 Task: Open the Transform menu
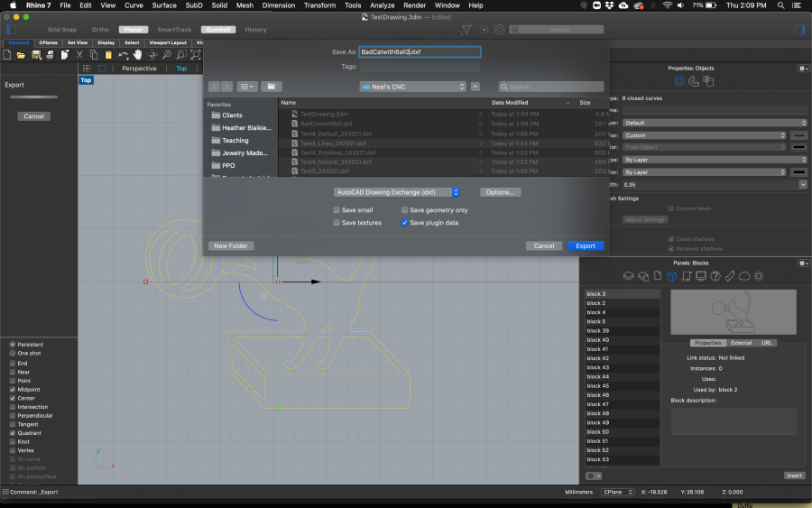(319, 5)
